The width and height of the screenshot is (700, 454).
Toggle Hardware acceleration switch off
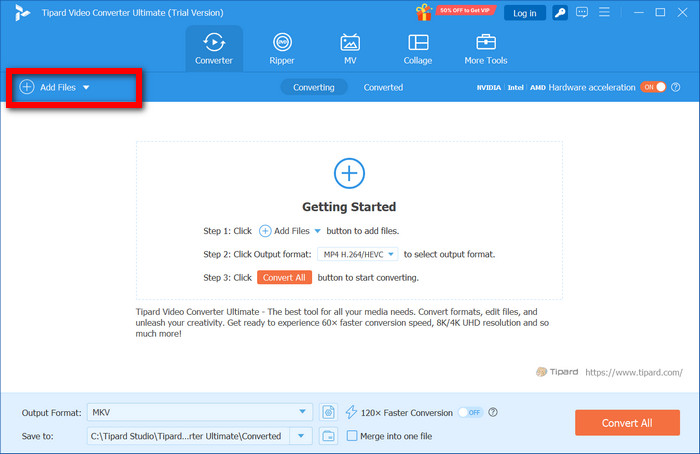pos(653,87)
